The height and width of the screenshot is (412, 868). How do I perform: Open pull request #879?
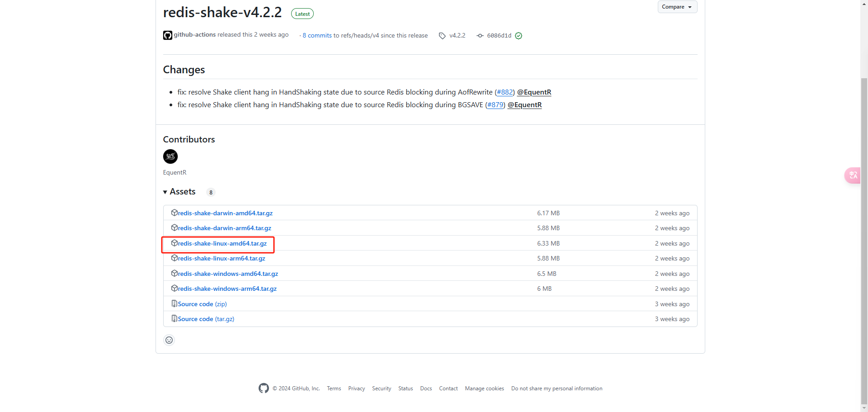tap(495, 105)
